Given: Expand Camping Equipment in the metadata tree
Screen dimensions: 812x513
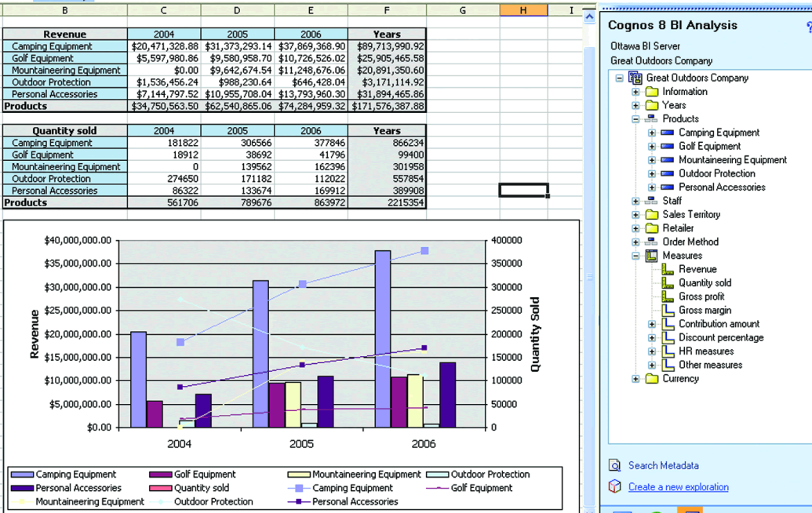Looking at the screenshot, I should (652, 133).
